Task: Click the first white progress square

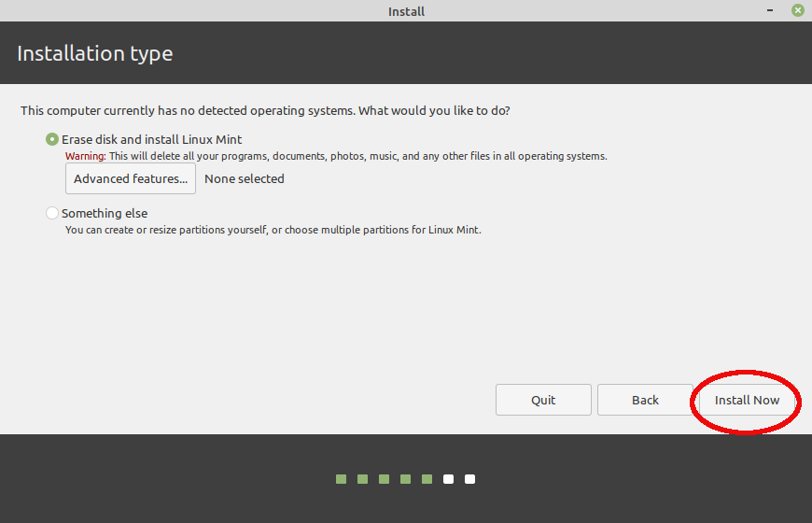Action: [448, 479]
